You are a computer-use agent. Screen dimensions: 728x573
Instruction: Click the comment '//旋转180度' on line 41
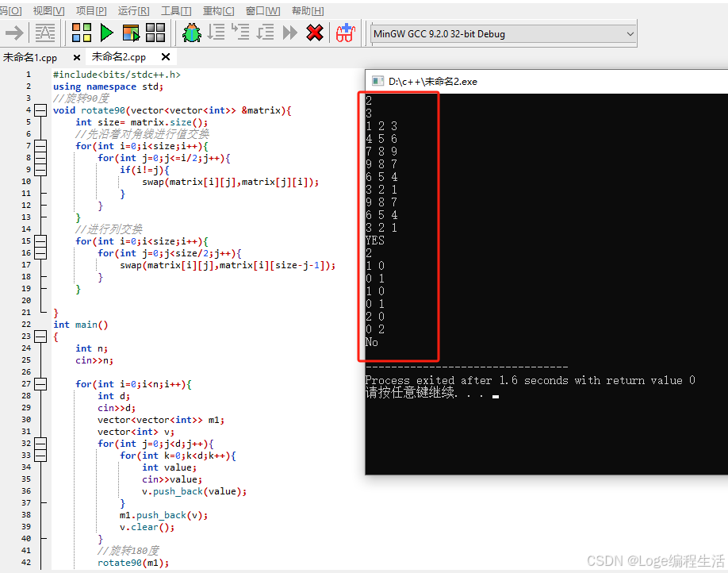click(128, 551)
